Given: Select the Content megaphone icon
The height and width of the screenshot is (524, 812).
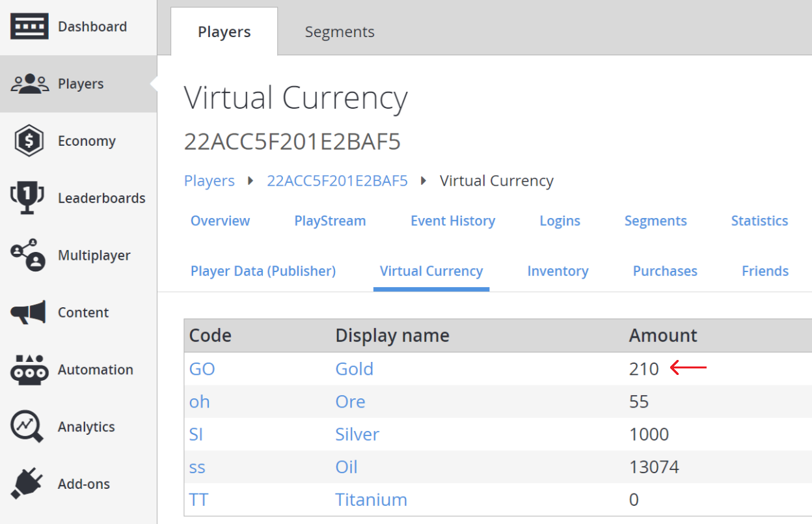Looking at the screenshot, I should [28, 312].
